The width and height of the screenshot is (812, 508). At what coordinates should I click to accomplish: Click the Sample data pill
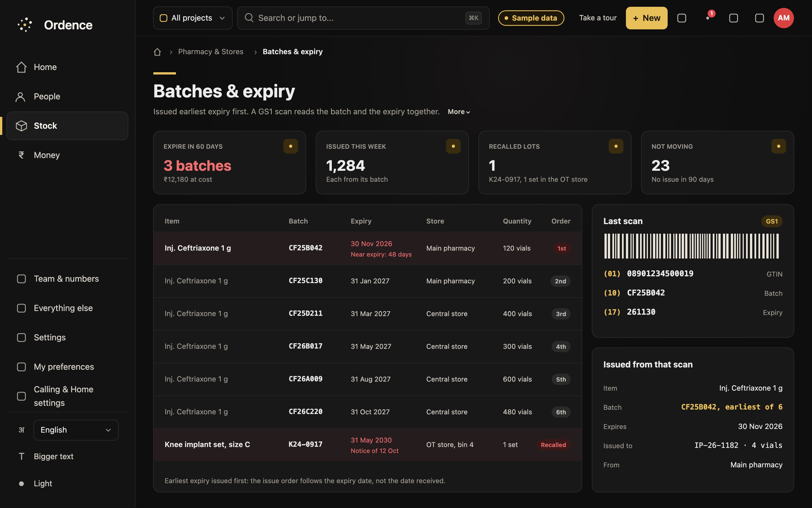coord(531,18)
